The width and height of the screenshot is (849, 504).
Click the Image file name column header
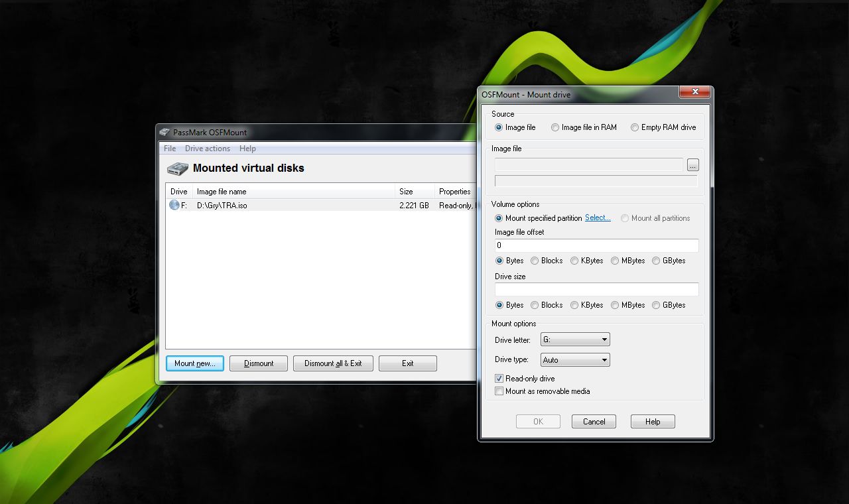point(294,192)
